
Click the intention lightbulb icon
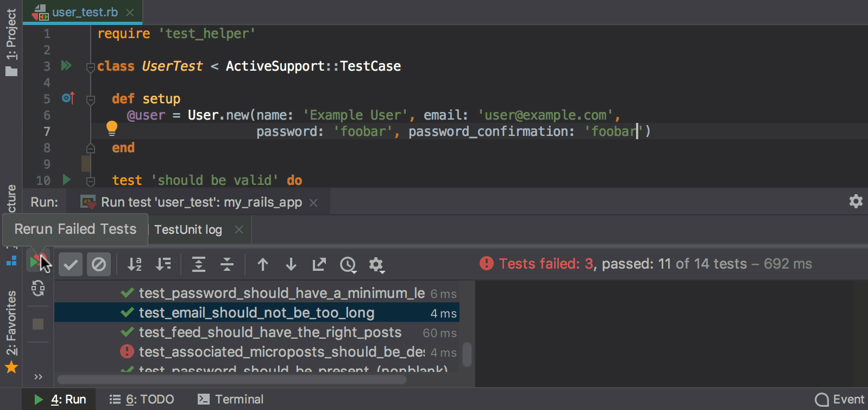click(111, 128)
